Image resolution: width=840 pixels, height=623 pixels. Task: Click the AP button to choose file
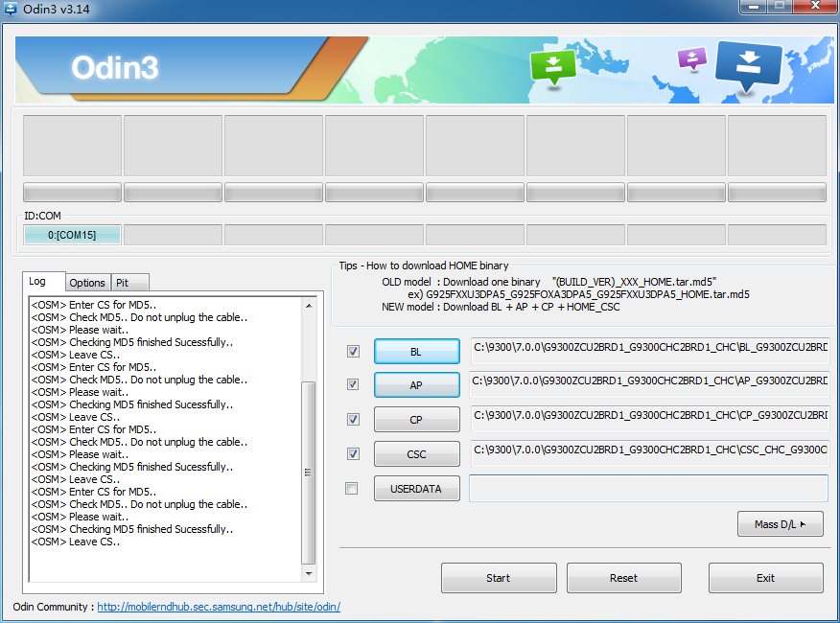(x=417, y=384)
